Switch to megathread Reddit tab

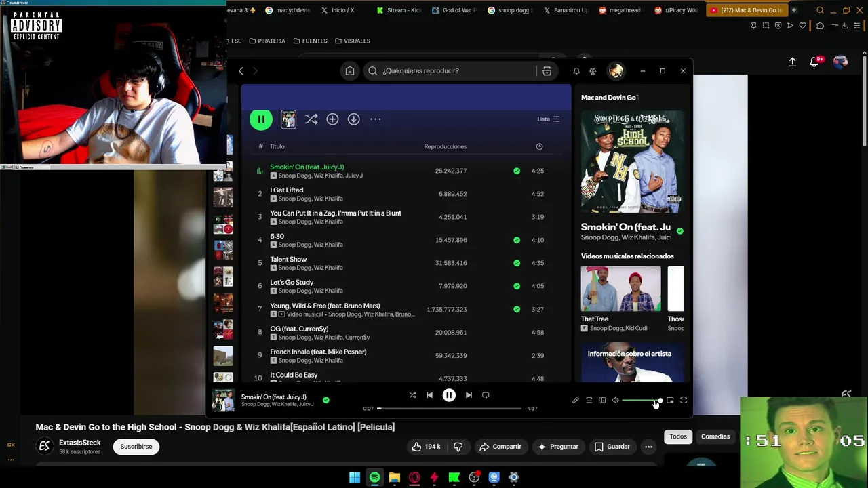pyautogui.click(x=620, y=10)
